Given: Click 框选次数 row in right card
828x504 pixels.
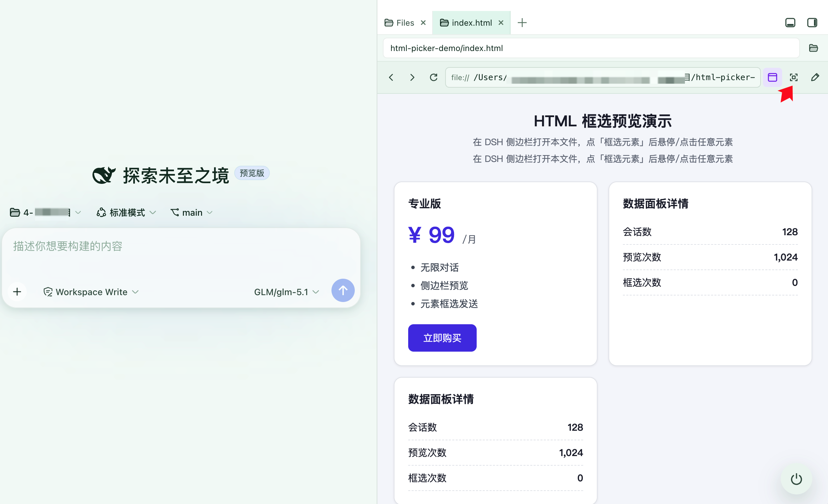Looking at the screenshot, I should point(710,282).
